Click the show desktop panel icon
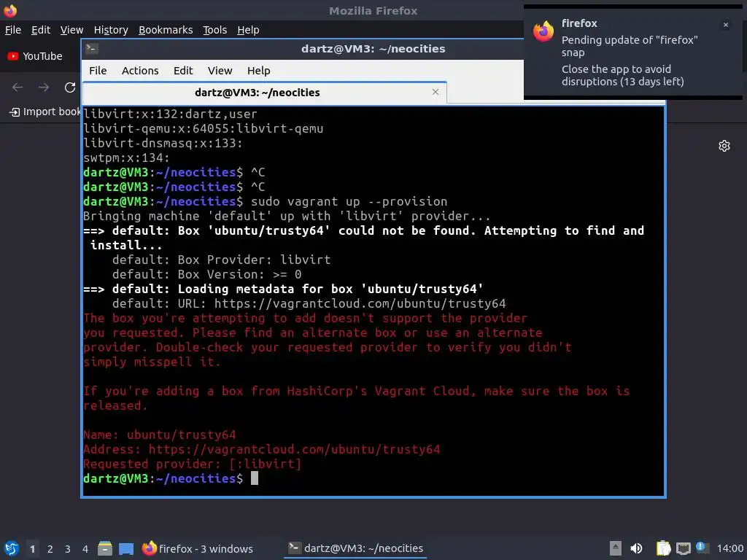 (126, 548)
